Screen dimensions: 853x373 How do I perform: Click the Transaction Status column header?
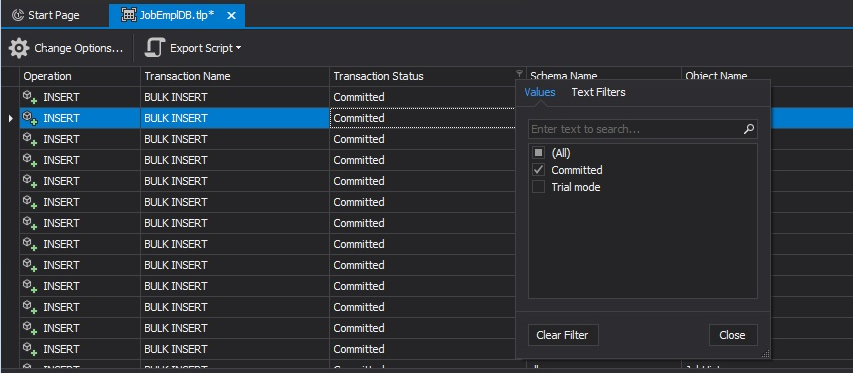coord(428,76)
